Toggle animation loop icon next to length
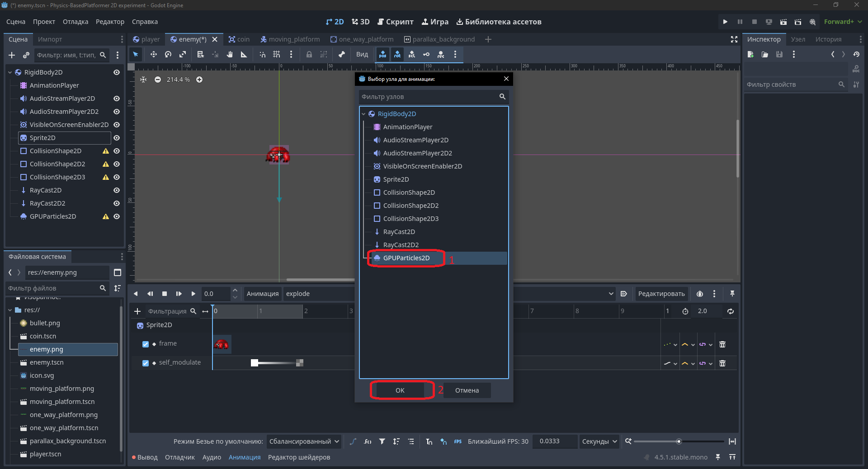Viewport: 868px width, 469px height. pyautogui.click(x=731, y=311)
